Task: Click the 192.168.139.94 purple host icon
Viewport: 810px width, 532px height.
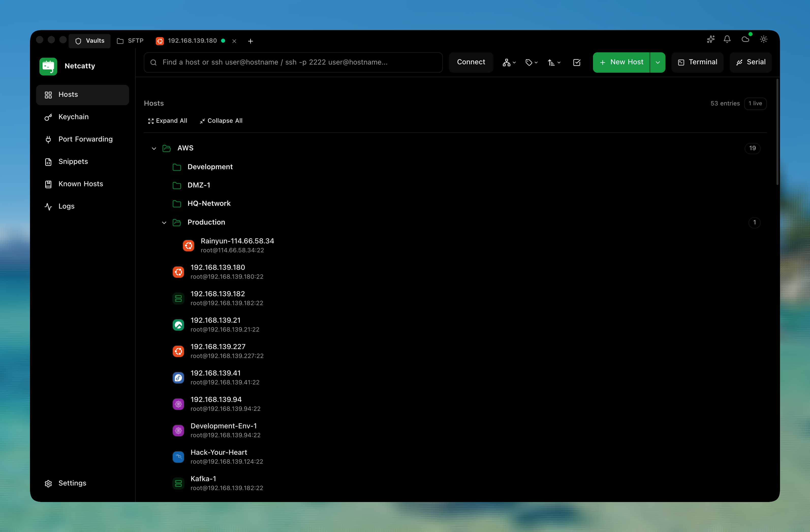Action: 178,404
